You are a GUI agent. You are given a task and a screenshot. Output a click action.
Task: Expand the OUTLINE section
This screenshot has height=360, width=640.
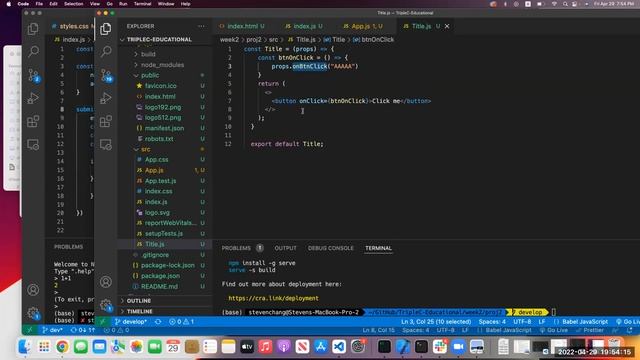tap(139, 300)
